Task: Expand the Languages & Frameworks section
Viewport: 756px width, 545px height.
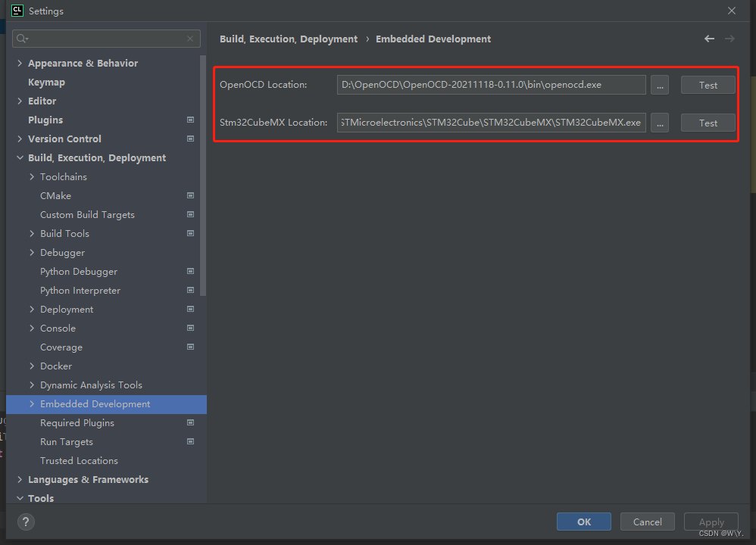Action: point(19,479)
